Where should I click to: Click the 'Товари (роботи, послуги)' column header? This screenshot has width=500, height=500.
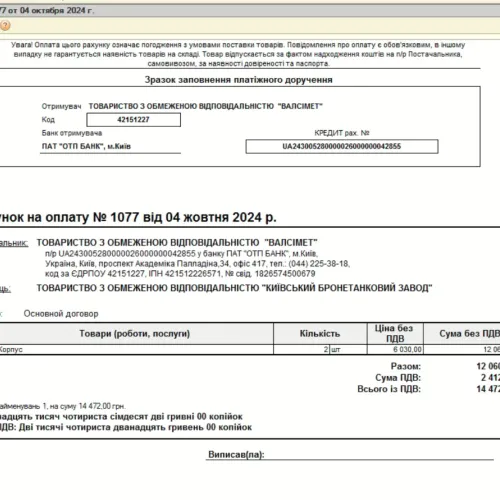135,334
